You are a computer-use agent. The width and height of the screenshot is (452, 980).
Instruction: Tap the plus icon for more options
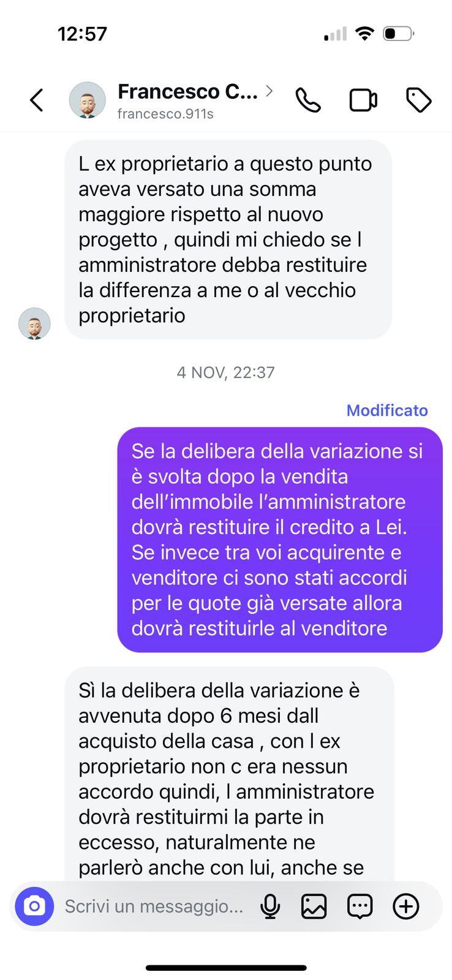pyautogui.click(x=405, y=906)
